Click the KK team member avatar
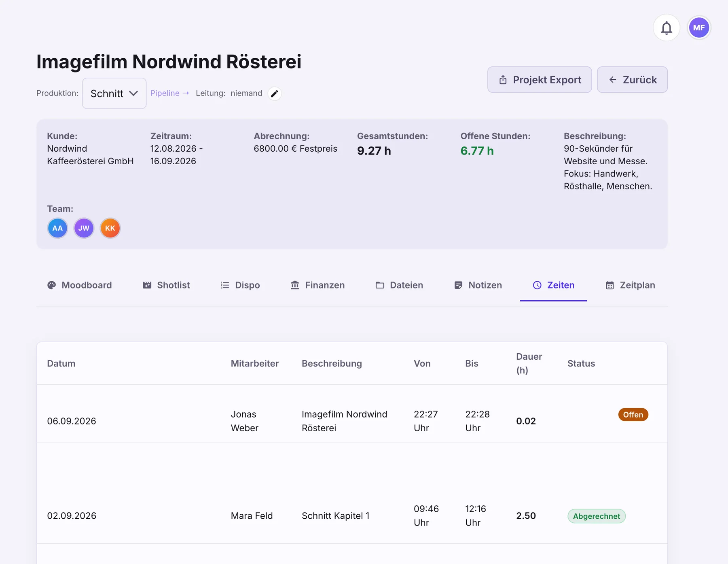The width and height of the screenshot is (728, 564). (x=110, y=228)
